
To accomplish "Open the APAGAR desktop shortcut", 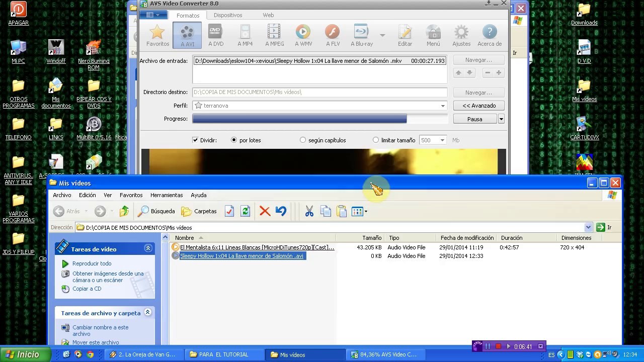I will (x=19, y=14).
